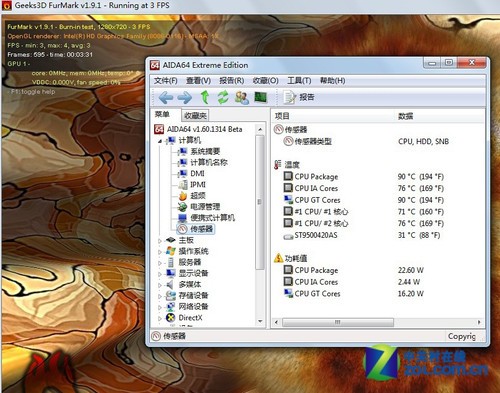The height and width of the screenshot is (393, 500).
Task: Click the 报告 report toolbar button
Action: coord(299,97)
